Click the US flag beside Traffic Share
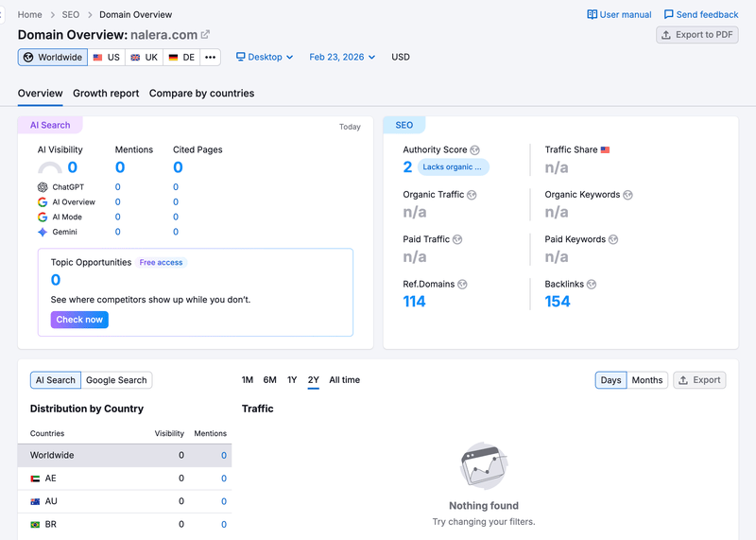Screen dimensions: 756x540 coord(605,149)
